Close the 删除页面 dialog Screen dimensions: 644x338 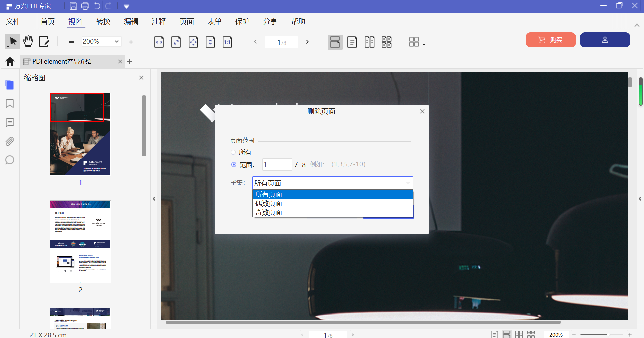coord(422,111)
